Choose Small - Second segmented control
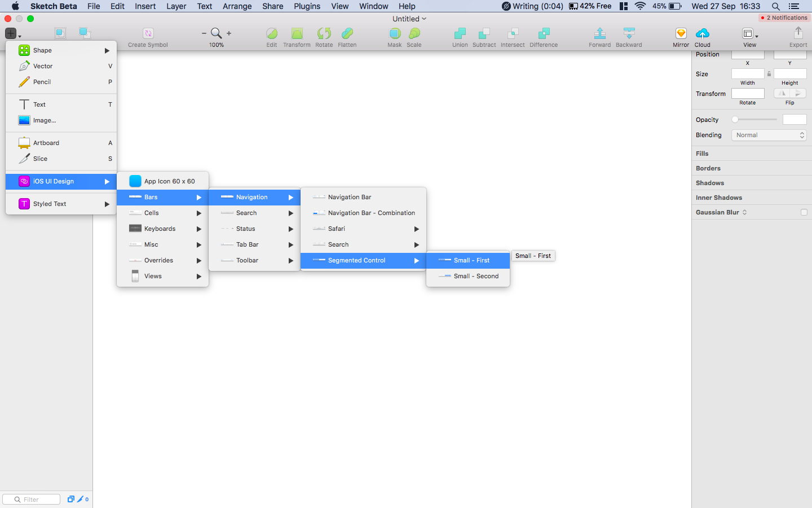812x508 pixels. pyautogui.click(x=468, y=276)
